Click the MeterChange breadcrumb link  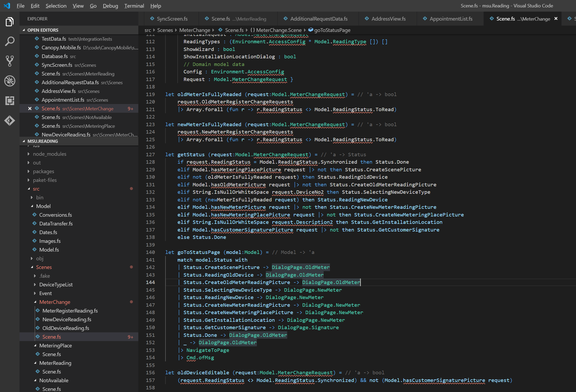[195, 30]
